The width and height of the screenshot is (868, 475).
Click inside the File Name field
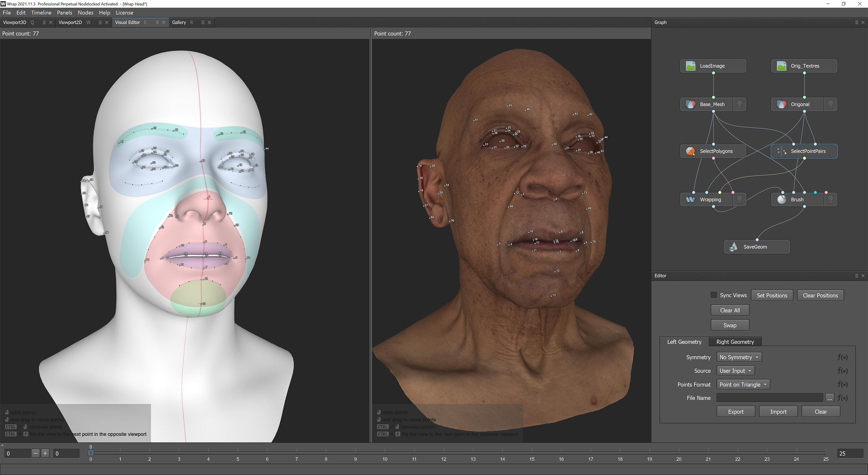click(769, 398)
